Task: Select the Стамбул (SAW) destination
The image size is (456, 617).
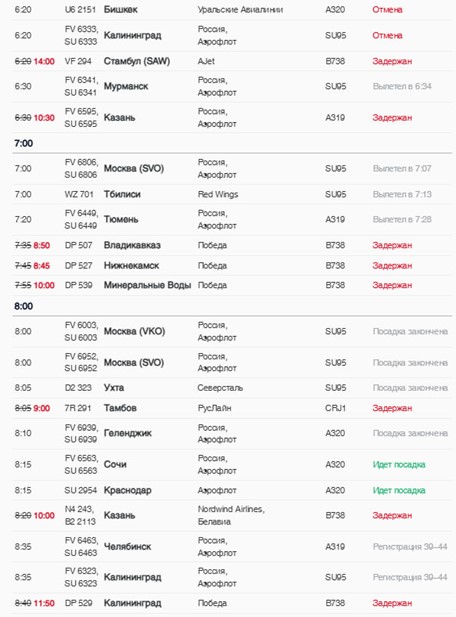Action: pos(137,61)
